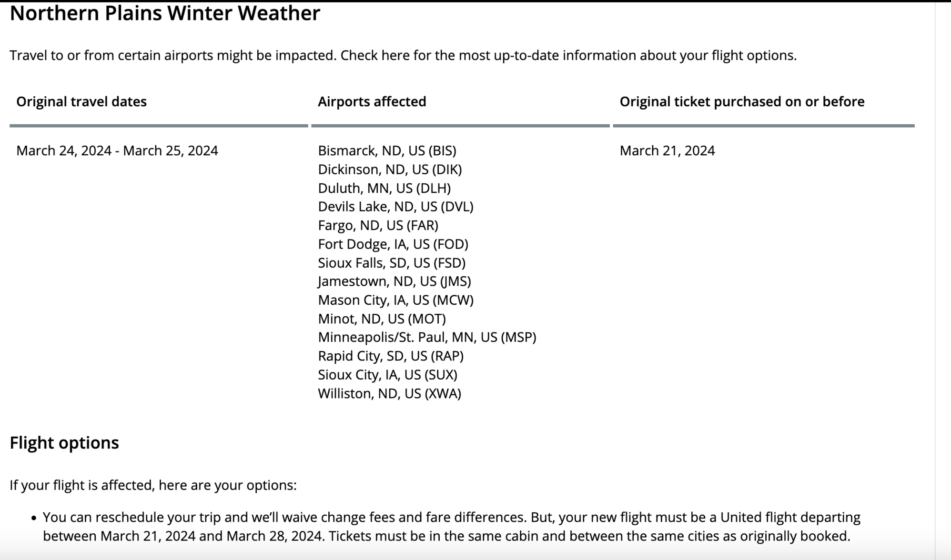The image size is (951, 560).
Task: Select Minneapolis/St. Paul, MN, US (MSP) entry
Action: point(427,337)
